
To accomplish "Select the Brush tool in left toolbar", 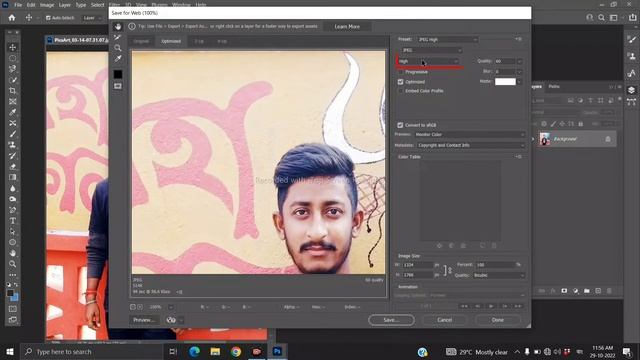I will coord(13,134).
